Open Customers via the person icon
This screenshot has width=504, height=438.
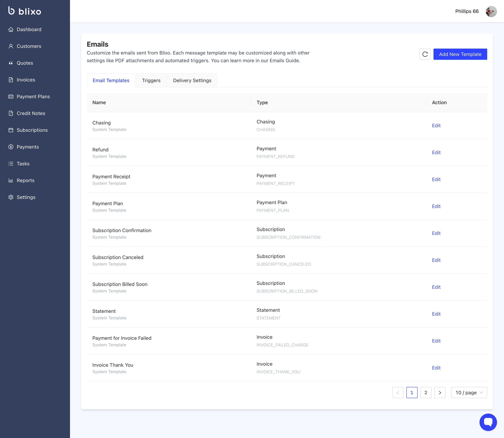(11, 46)
